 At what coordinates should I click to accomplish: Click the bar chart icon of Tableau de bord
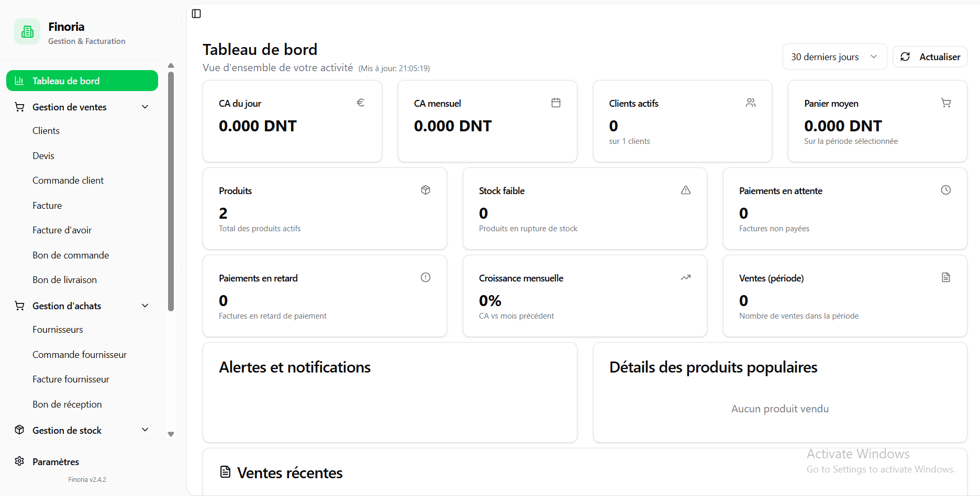point(19,81)
